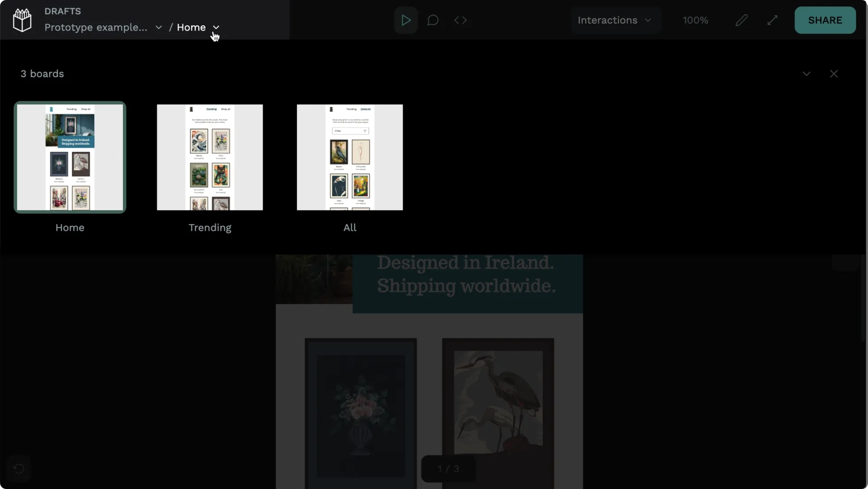This screenshot has width=868, height=489.
Task: Open the Comment/Chat tool
Action: 434,20
